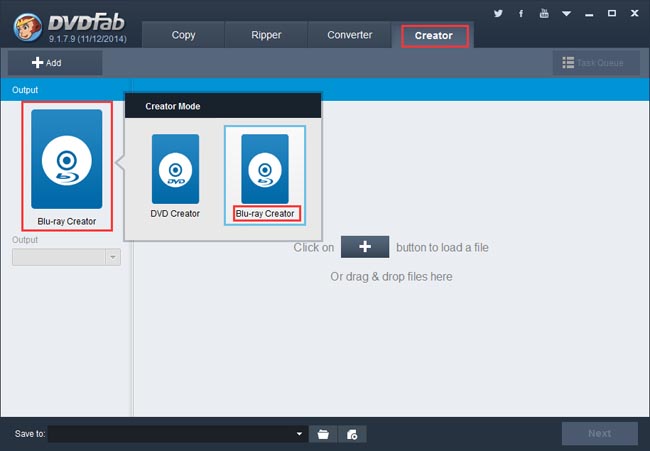This screenshot has width=650, height=451.
Task: Open DVDFab YouTube channel icon
Action: tap(544, 13)
